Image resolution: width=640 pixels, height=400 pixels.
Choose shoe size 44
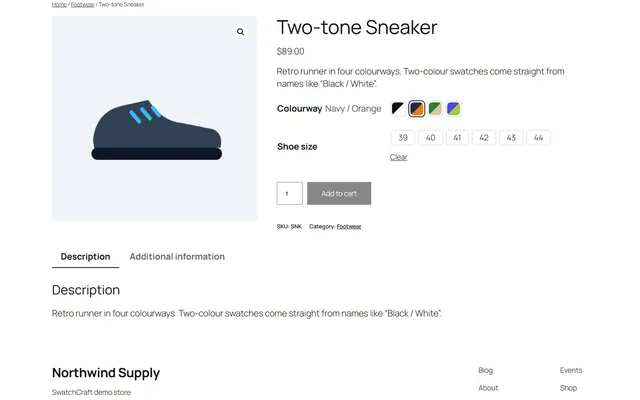[538, 138]
